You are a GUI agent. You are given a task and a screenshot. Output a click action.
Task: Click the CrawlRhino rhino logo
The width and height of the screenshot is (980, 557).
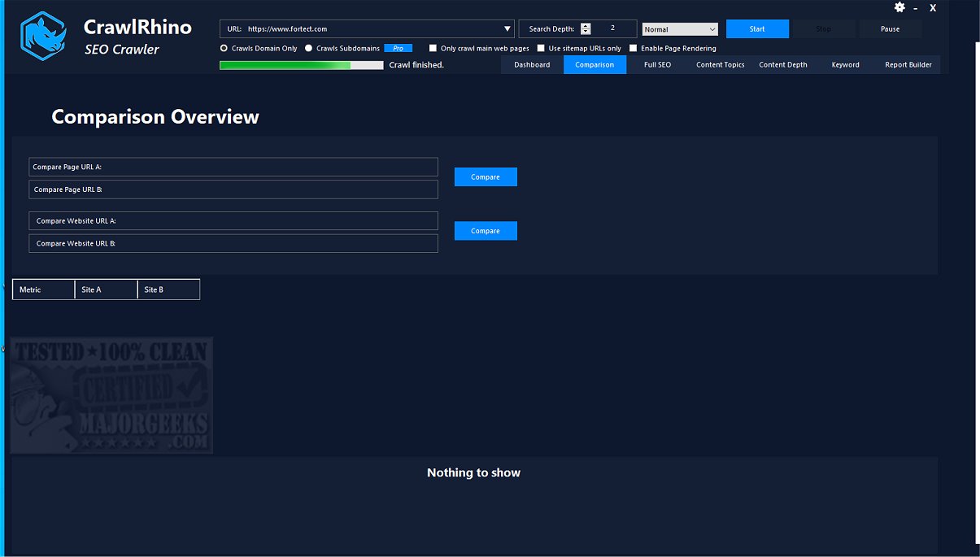point(43,37)
